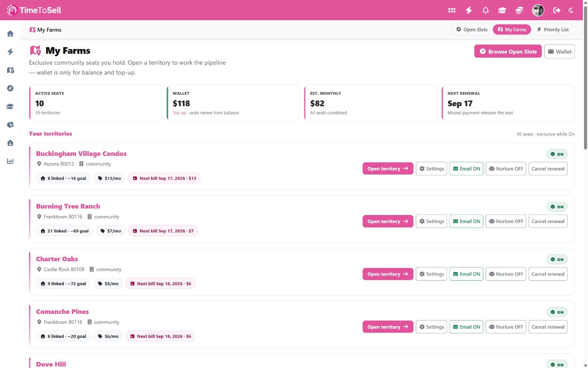The image size is (588, 368).
Task: Open territory for Buckingham Village Condos
Action: [388, 169]
